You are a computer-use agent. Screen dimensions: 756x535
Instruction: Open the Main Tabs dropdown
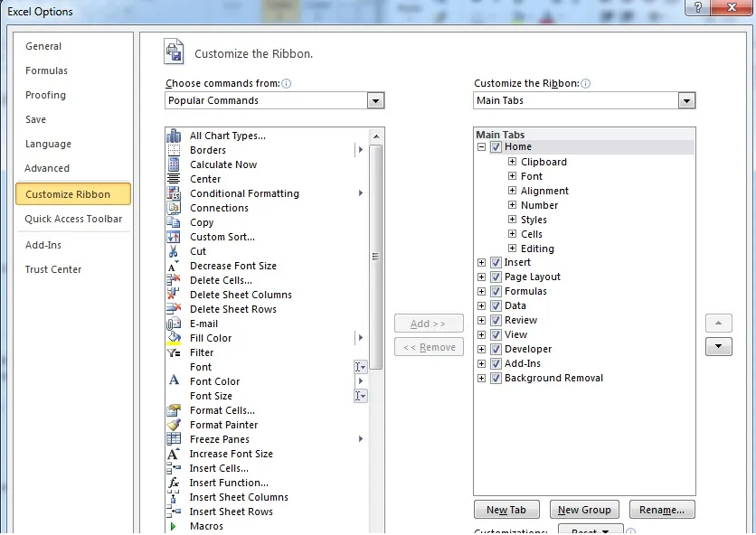point(686,100)
